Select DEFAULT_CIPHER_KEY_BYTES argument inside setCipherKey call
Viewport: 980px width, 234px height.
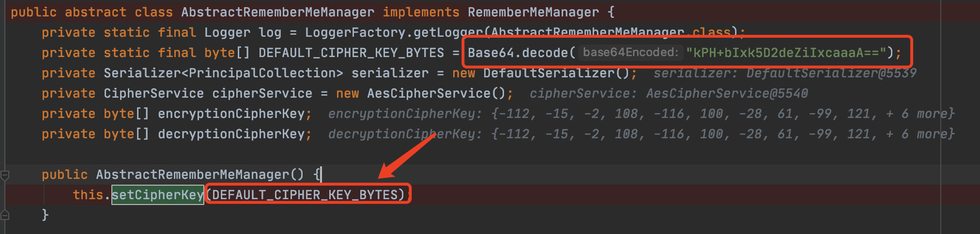pyautogui.click(x=307, y=195)
